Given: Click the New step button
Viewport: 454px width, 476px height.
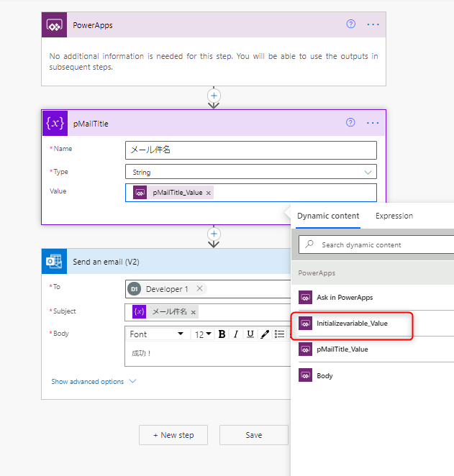Looking at the screenshot, I should pyautogui.click(x=173, y=435).
